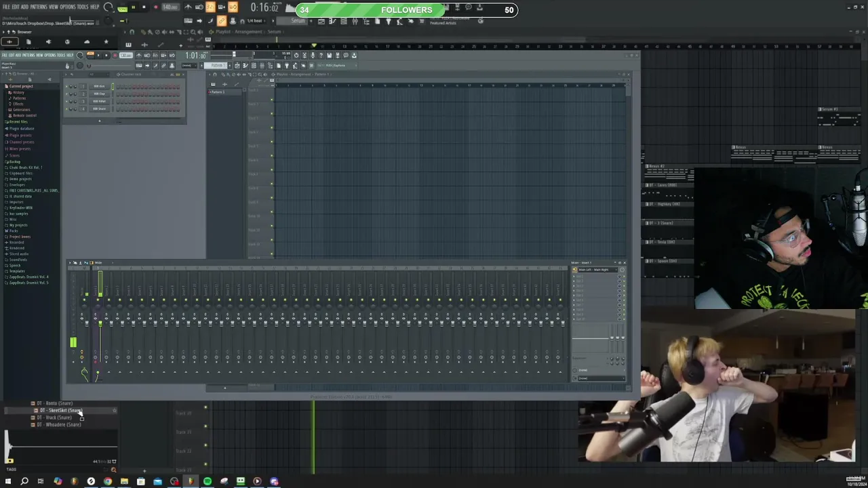
Task: Click the stop button in the outer transport bar
Action: coord(144,7)
